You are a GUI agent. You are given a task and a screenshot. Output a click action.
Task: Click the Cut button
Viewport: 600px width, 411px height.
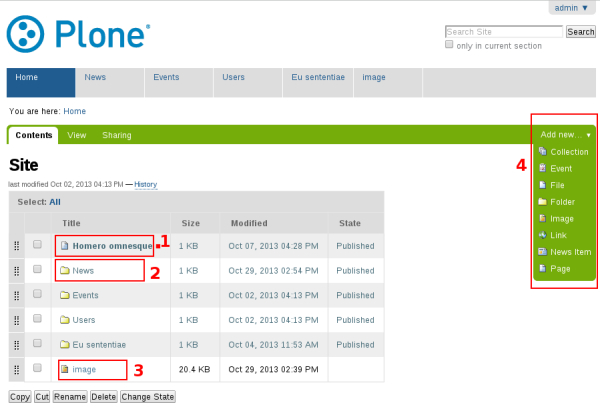[42, 397]
